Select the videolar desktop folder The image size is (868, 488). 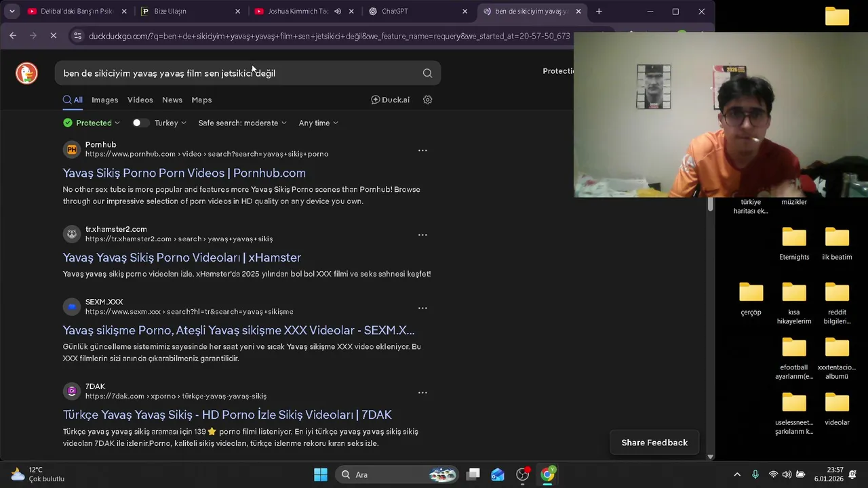(x=837, y=409)
